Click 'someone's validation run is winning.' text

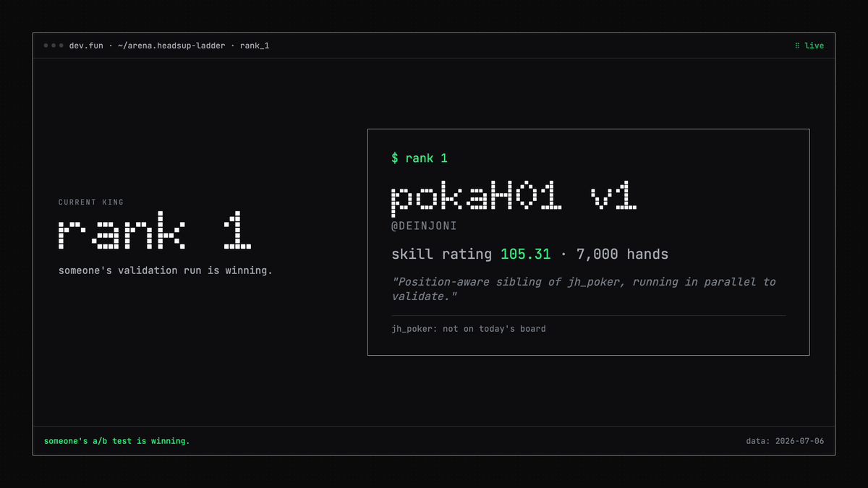(x=166, y=271)
